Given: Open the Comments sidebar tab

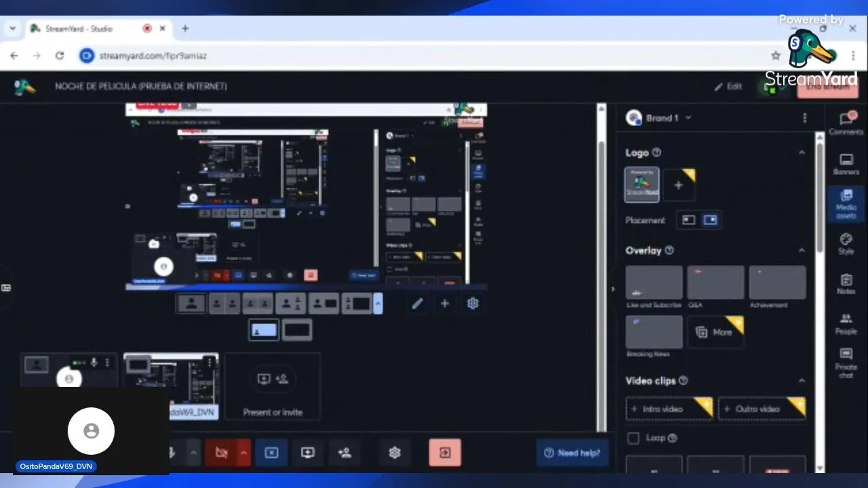Looking at the screenshot, I should 846,123.
